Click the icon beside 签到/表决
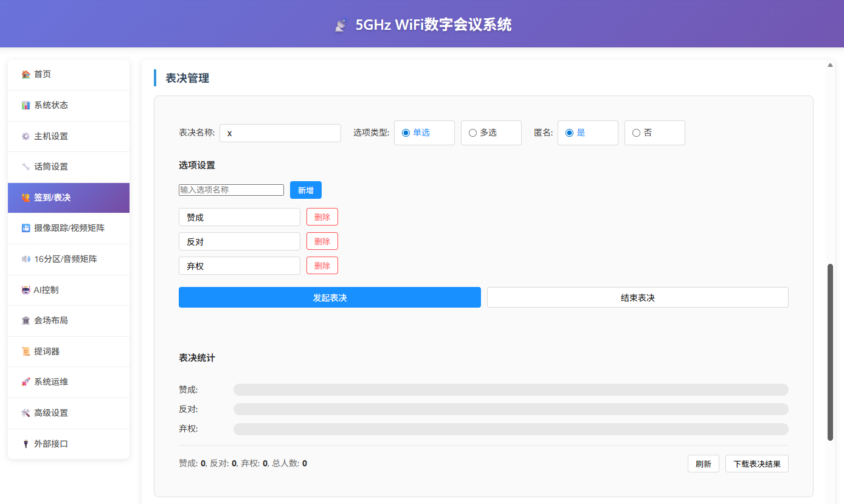Image resolution: width=844 pixels, height=504 pixels. [26, 198]
